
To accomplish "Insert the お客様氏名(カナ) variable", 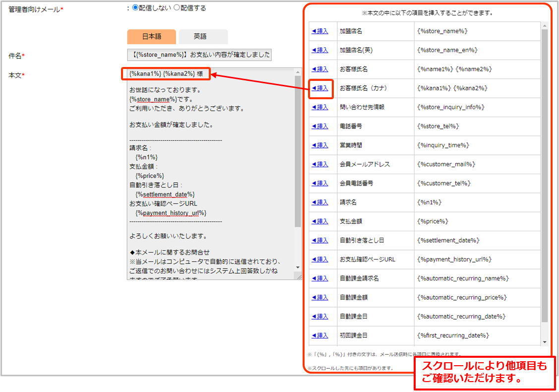I will (320, 88).
